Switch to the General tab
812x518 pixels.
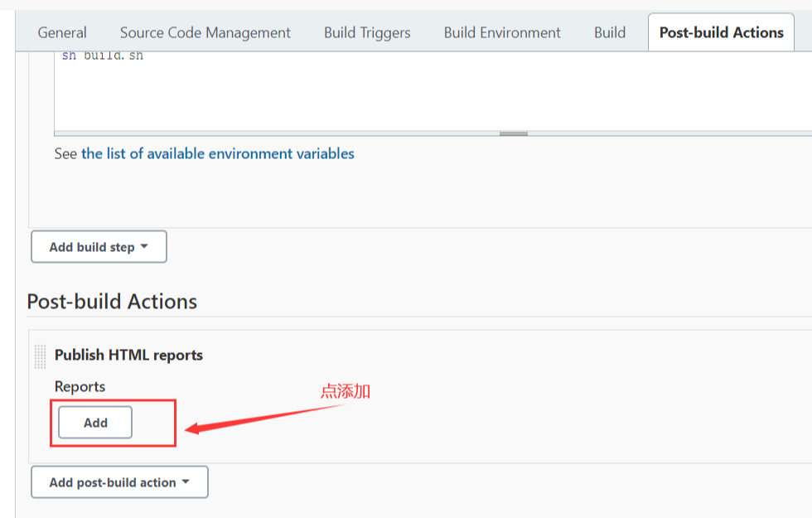(x=62, y=33)
